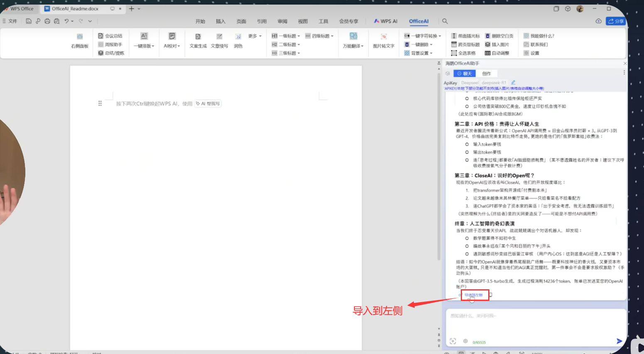This screenshot has width=644, height=354.
Task: Click the 导出到左侧 link
Action: [x=474, y=295]
